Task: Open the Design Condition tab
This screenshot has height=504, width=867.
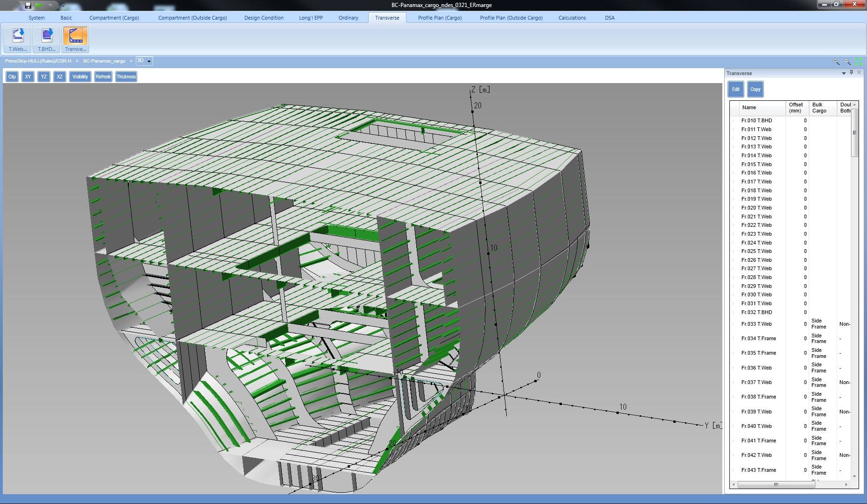Action: pyautogui.click(x=264, y=18)
